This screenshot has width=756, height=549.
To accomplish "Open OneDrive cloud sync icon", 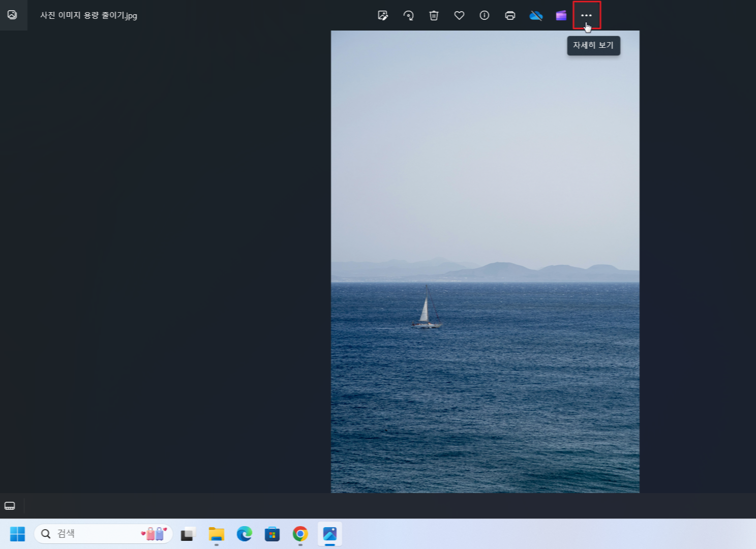I will [x=536, y=15].
